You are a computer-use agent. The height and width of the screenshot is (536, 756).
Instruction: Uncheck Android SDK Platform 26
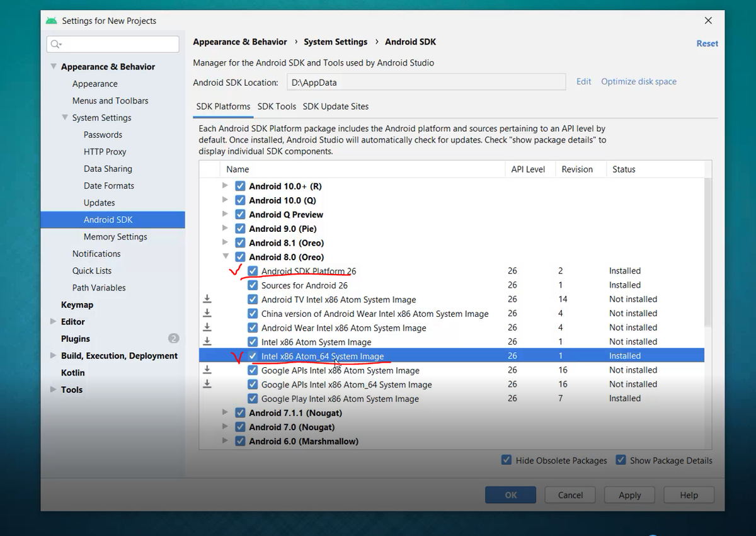point(253,271)
